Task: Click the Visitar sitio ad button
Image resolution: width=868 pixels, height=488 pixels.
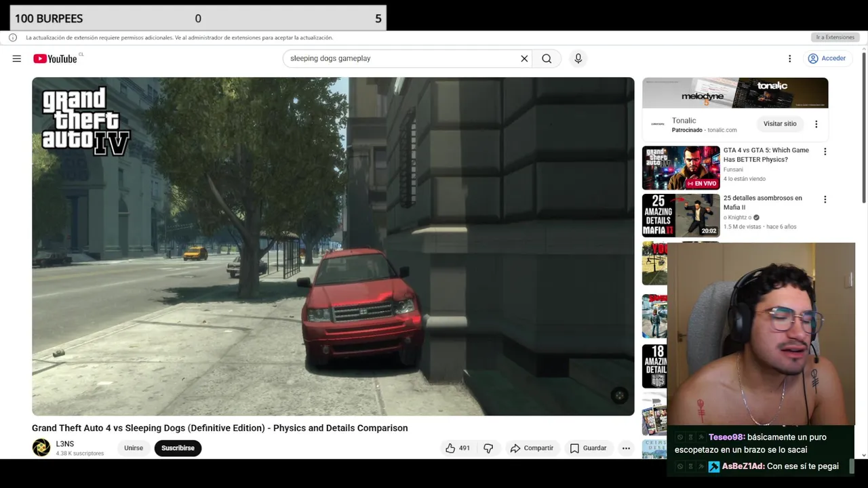Action: [x=780, y=123]
